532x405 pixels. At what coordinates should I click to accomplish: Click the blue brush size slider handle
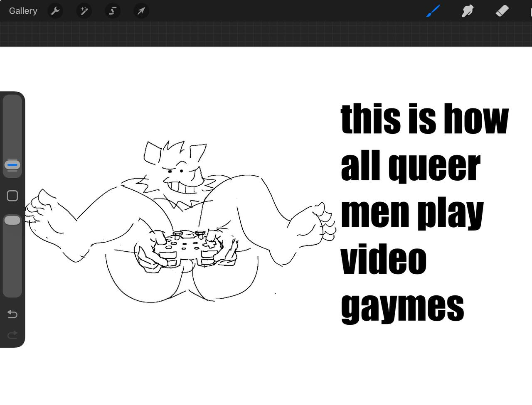click(12, 165)
